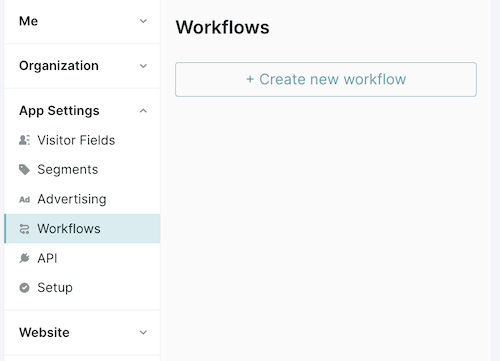Expand the Website section chevron
500x361 pixels.
click(x=143, y=332)
